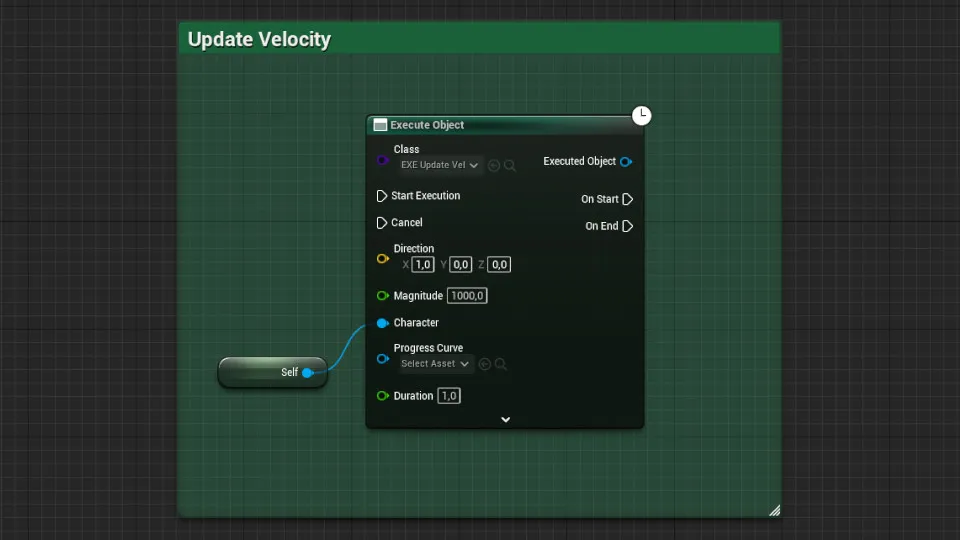Click the Class pin label
The height and width of the screenshot is (540, 960).
(406, 149)
